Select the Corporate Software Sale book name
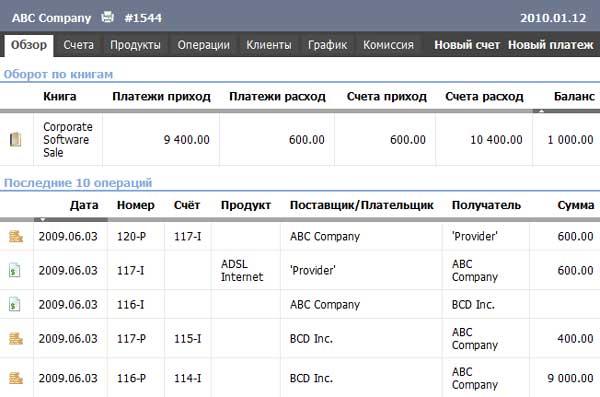This screenshot has height=397, width=600. point(68,139)
